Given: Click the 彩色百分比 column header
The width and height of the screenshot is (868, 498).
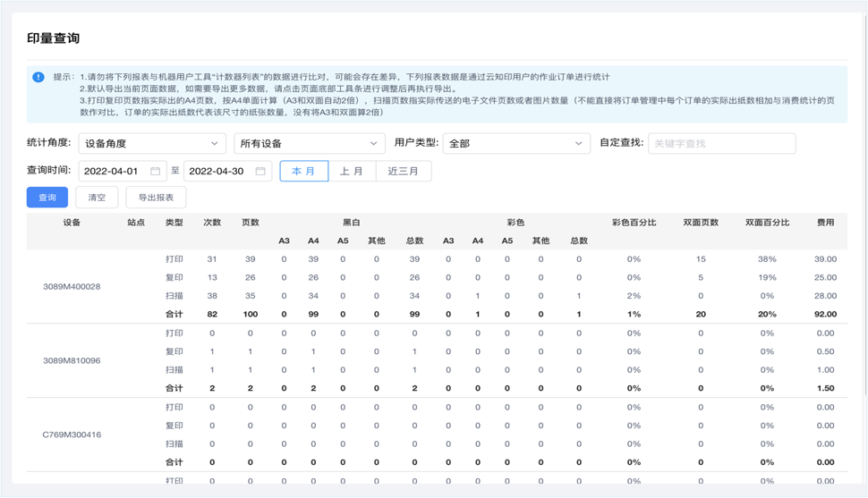Looking at the screenshot, I should pyautogui.click(x=634, y=223).
